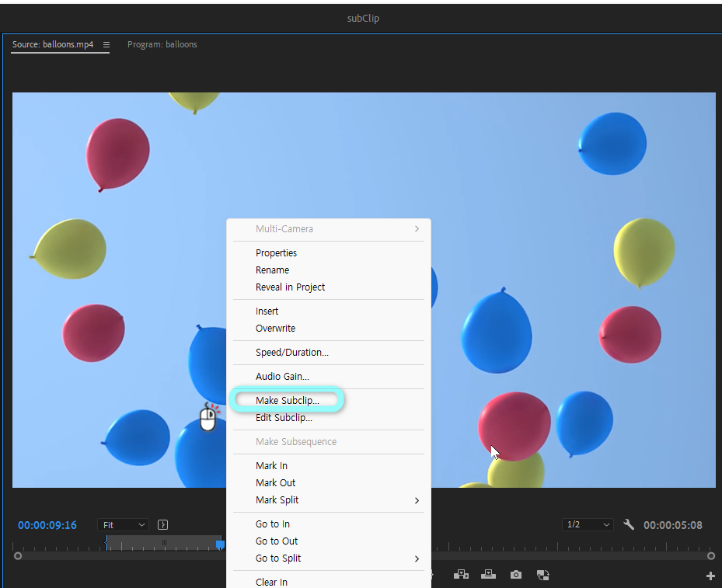Click the left zoom scrollbar handle

[18, 556]
